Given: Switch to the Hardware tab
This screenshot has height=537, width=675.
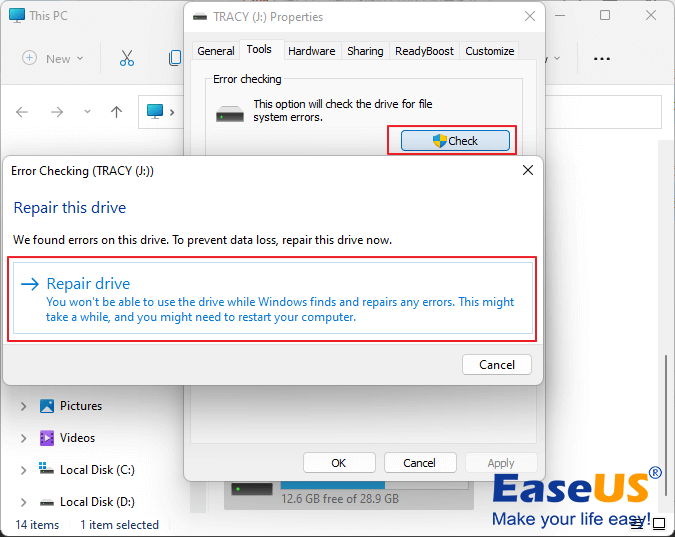Looking at the screenshot, I should (311, 51).
